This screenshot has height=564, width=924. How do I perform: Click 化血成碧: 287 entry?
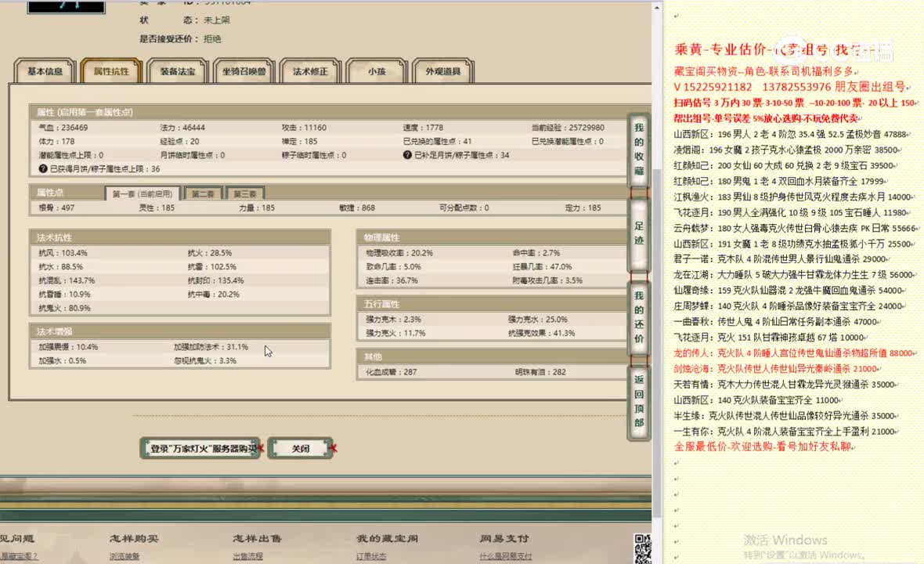(x=392, y=372)
